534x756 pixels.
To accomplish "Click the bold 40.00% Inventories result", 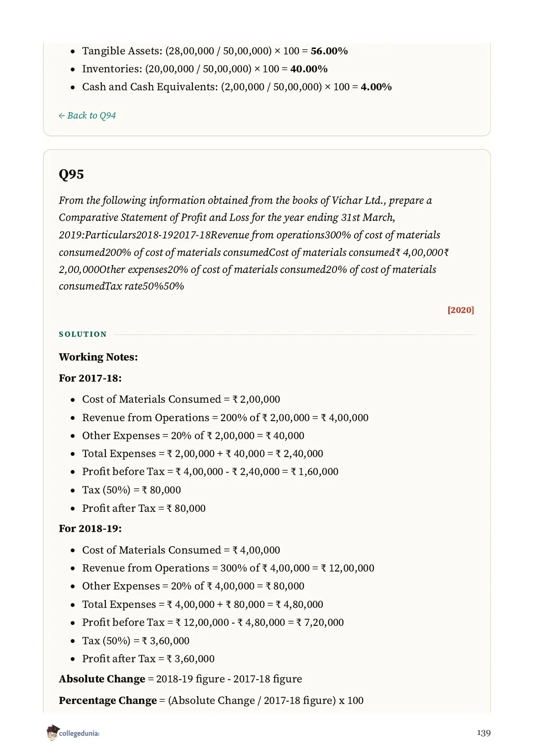I will click(x=309, y=69).
